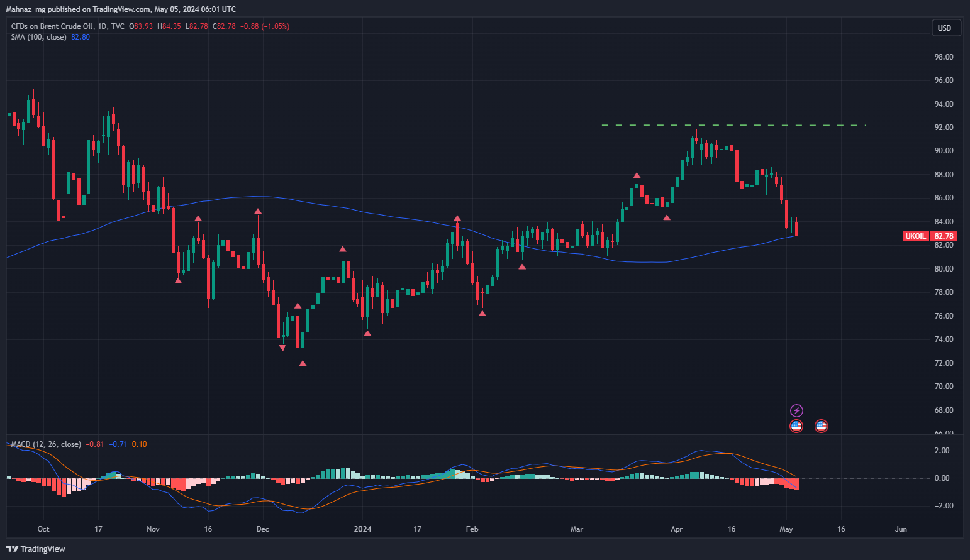Click the 70.00 price axis label
This screenshot has height=560, width=970.
click(x=944, y=387)
